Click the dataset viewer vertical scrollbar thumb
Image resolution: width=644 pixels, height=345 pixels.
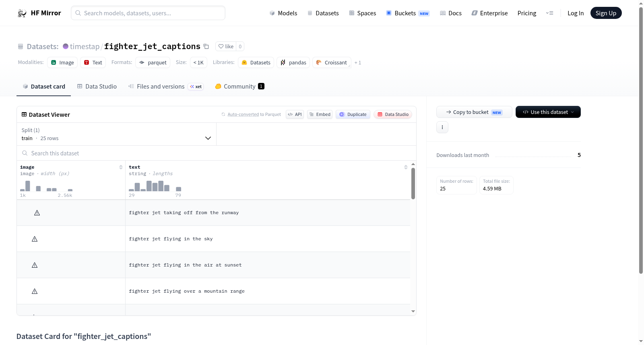pos(413,183)
